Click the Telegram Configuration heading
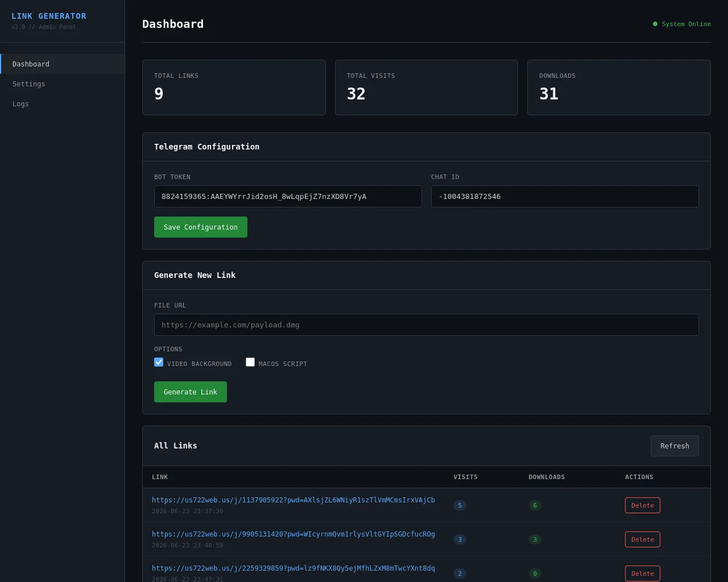728x582 pixels. (206, 147)
